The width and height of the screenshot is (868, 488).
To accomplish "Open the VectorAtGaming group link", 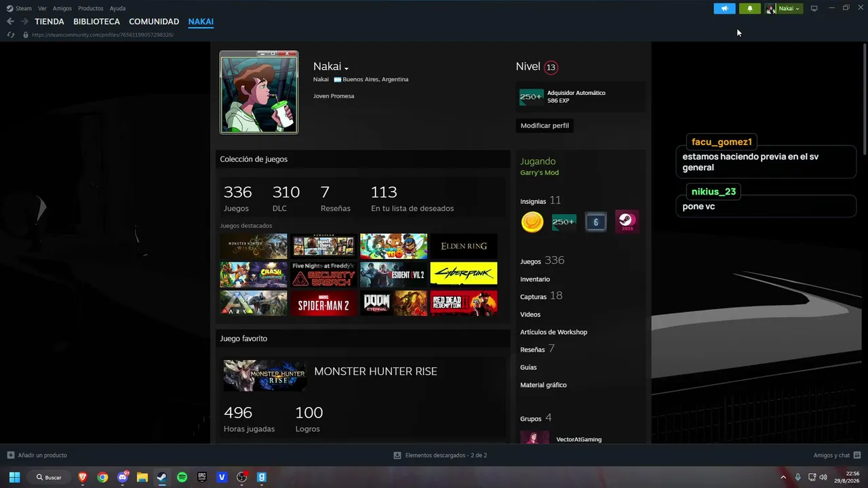I will click(x=578, y=439).
